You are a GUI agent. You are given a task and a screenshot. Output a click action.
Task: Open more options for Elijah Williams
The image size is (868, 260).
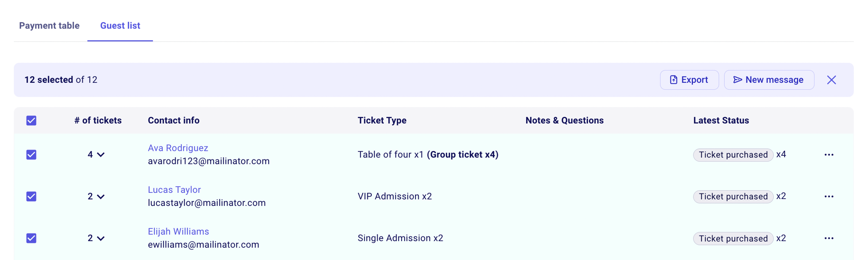[828, 238]
